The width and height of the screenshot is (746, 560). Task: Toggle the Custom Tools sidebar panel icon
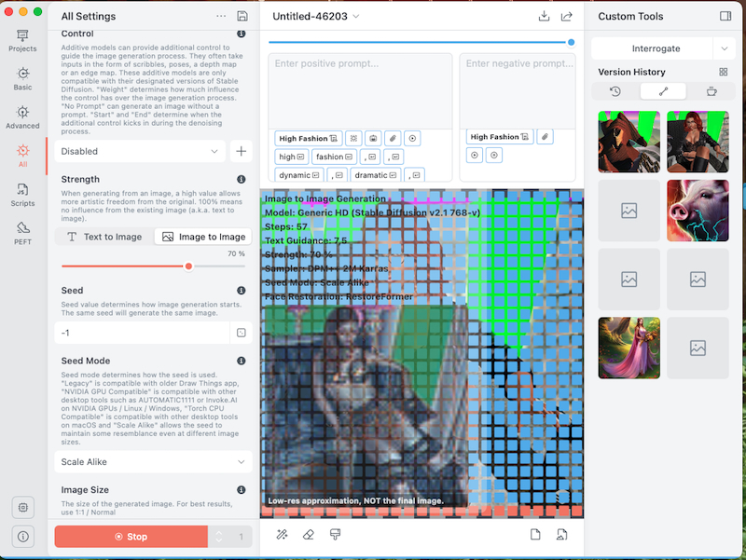click(725, 16)
